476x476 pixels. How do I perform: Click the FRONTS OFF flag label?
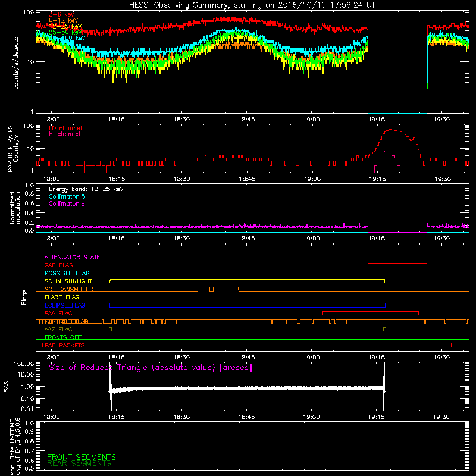(63, 337)
